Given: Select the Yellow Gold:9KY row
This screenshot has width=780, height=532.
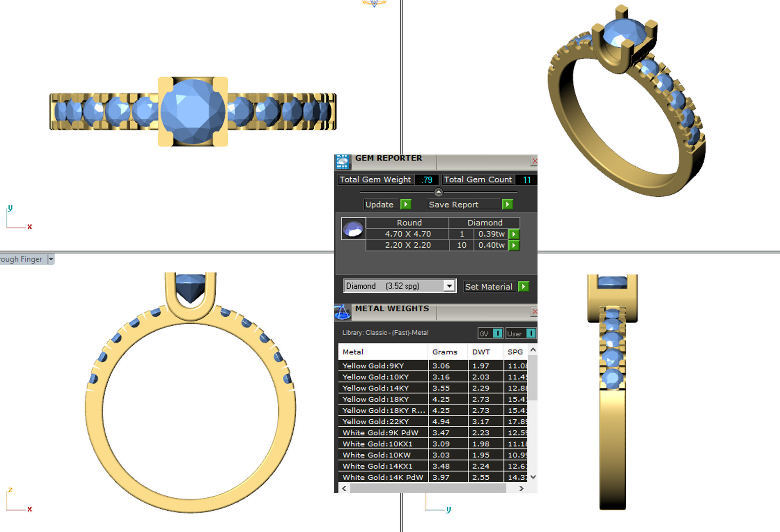Looking at the screenshot, I should click(433, 366).
